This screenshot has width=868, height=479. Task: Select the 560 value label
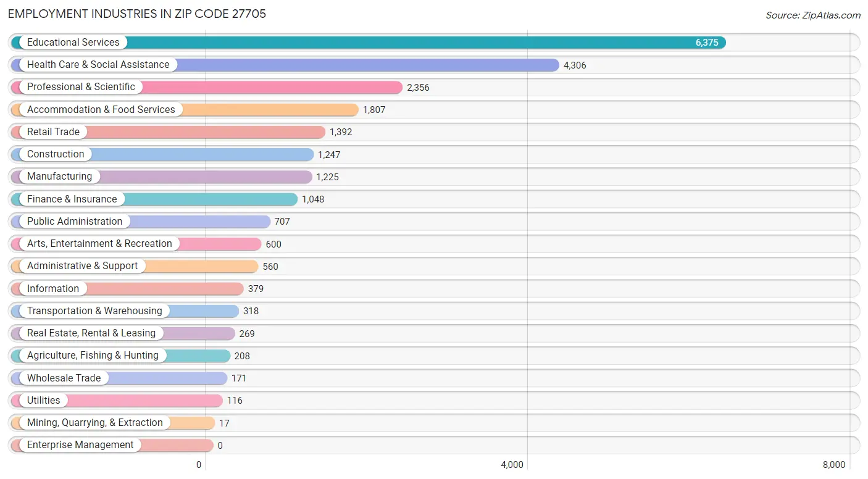270,267
